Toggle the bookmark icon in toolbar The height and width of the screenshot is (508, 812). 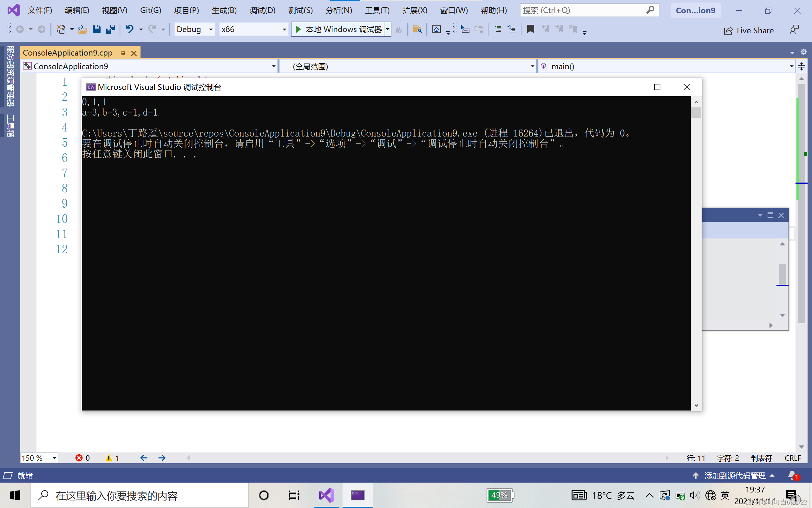pos(530,29)
